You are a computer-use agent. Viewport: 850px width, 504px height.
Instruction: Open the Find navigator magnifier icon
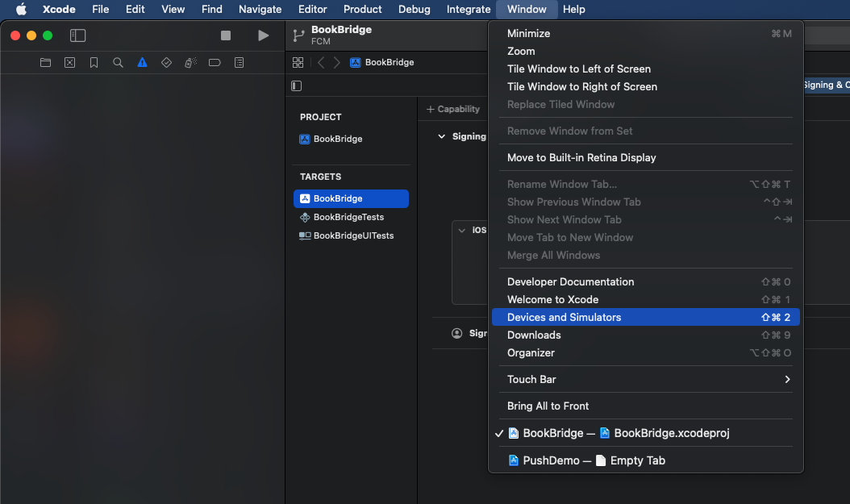pyautogui.click(x=119, y=63)
